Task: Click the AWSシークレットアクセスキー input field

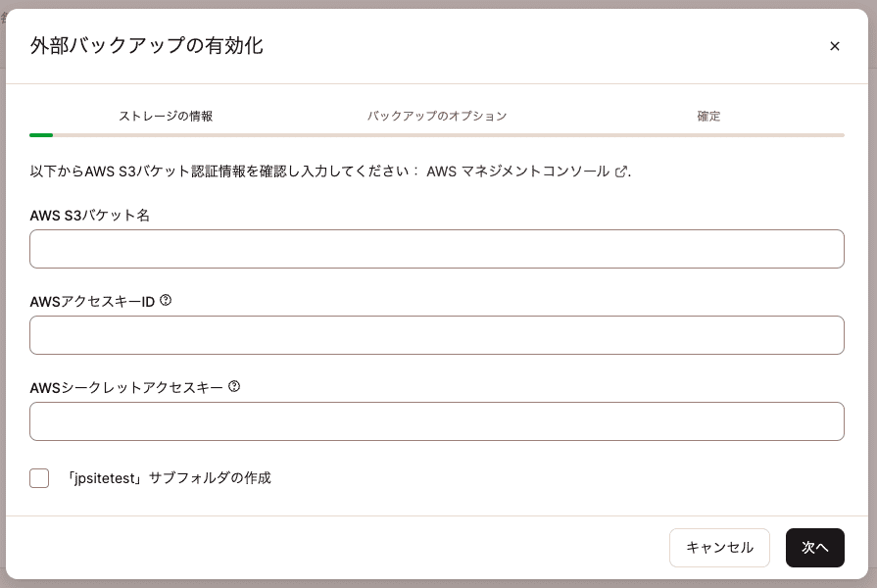Action: (436, 421)
